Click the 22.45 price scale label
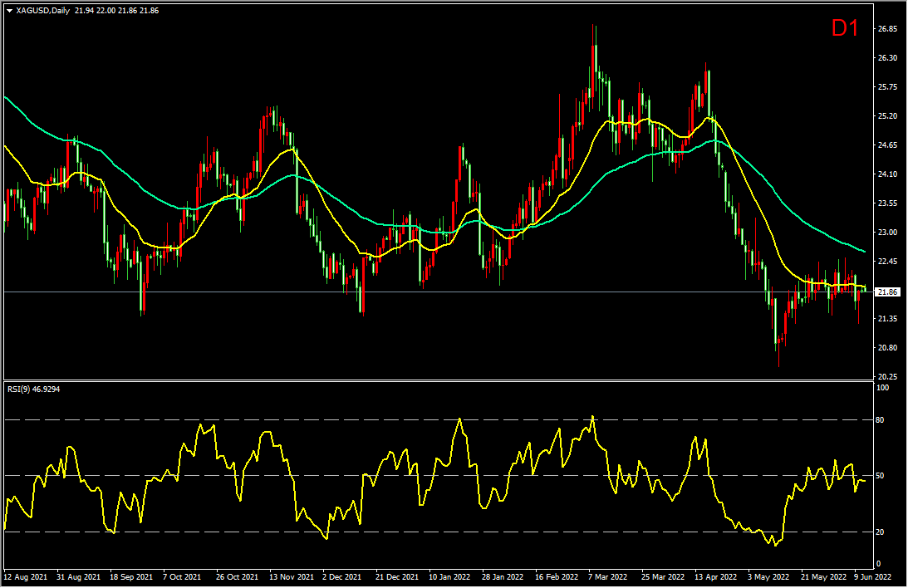The image size is (908, 588). pos(888,261)
